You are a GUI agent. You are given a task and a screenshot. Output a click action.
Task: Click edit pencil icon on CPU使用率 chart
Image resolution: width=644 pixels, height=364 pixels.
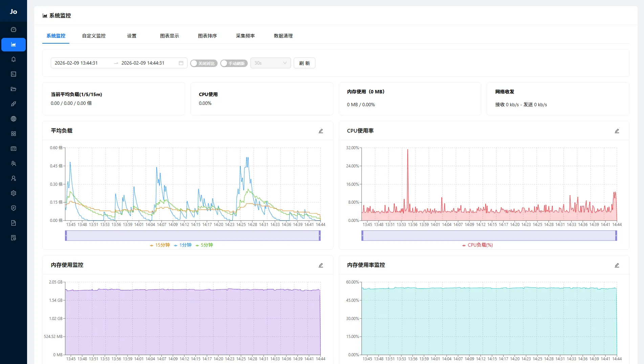tap(617, 131)
